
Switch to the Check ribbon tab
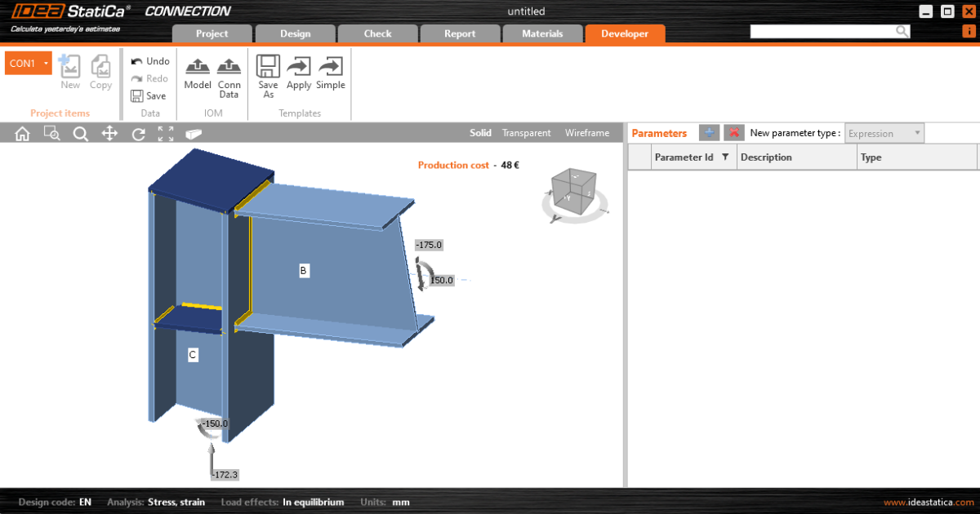click(x=377, y=33)
